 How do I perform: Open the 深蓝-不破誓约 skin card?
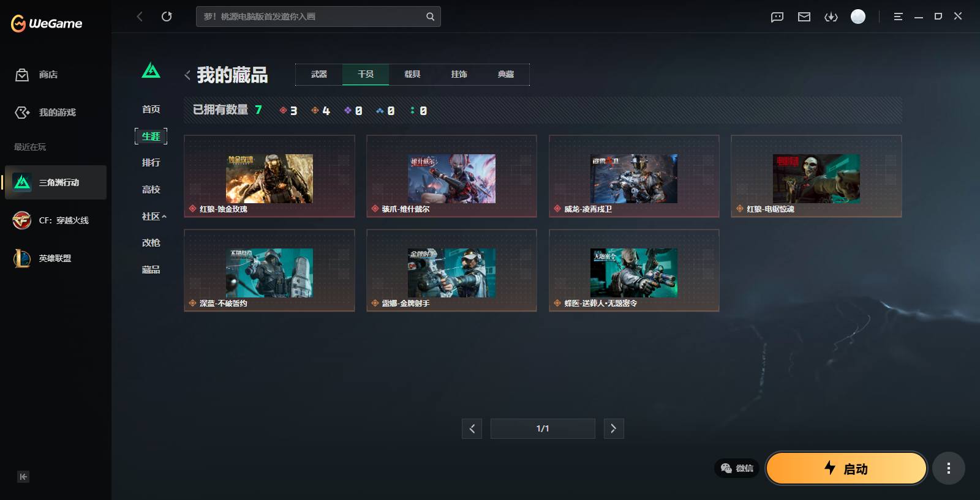[269, 271]
